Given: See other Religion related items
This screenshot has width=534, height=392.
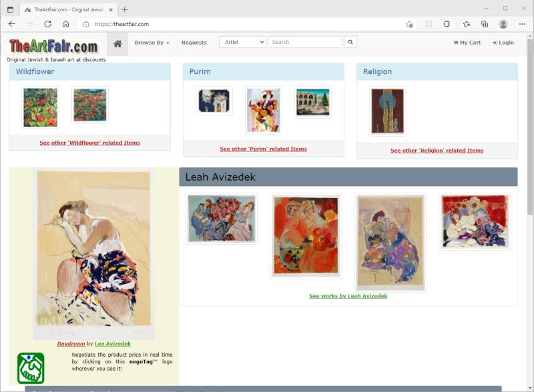Looking at the screenshot, I should click(437, 151).
